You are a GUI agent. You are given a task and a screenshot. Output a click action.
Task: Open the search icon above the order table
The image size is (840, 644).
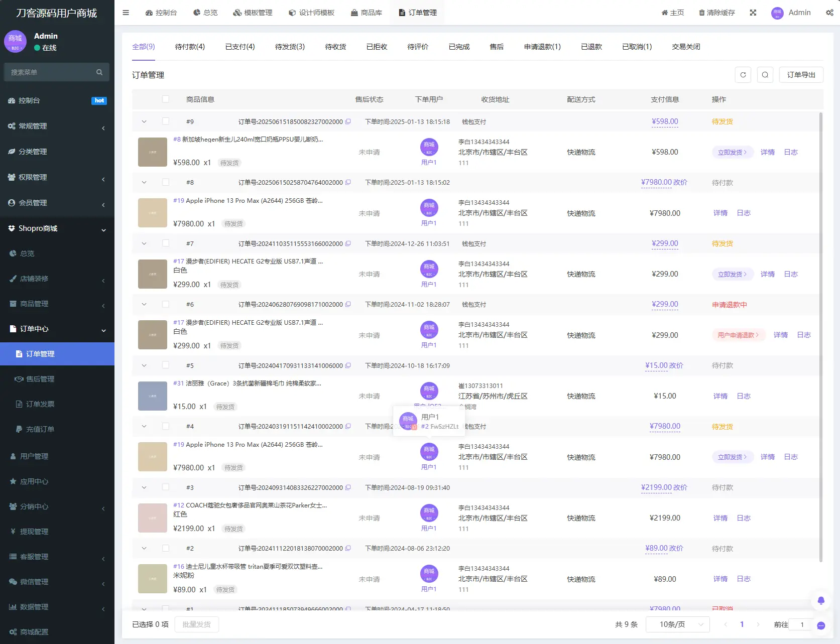(765, 74)
